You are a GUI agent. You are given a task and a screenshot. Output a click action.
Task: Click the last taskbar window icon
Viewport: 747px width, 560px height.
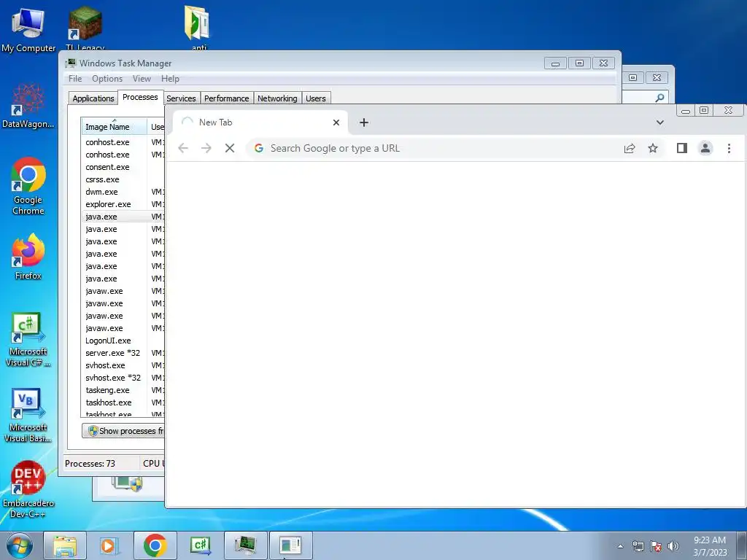point(290,545)
